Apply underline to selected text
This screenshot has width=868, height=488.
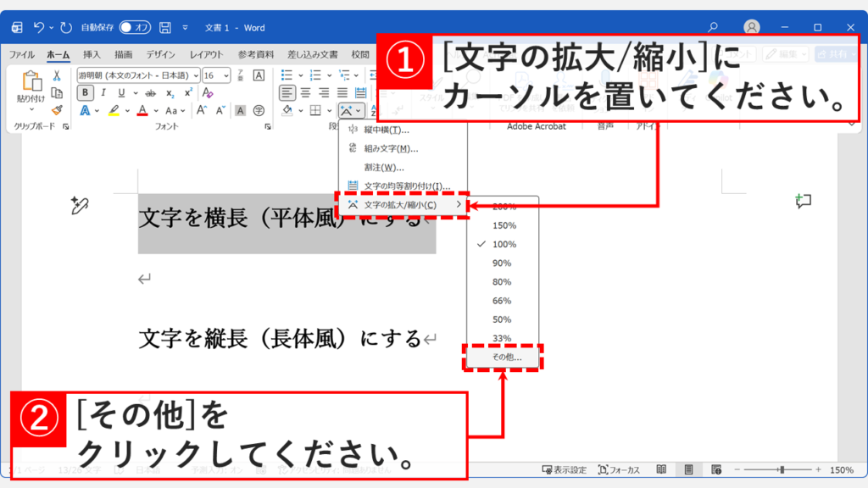120,93
